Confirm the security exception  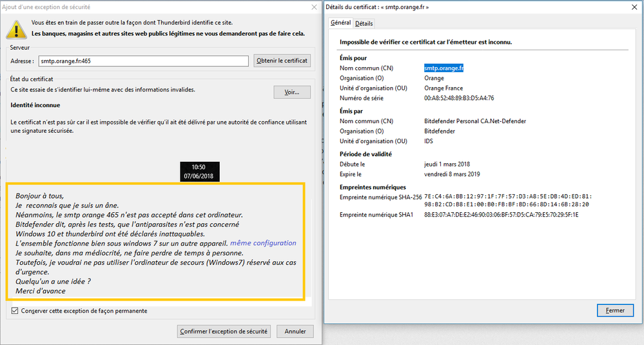224,331
